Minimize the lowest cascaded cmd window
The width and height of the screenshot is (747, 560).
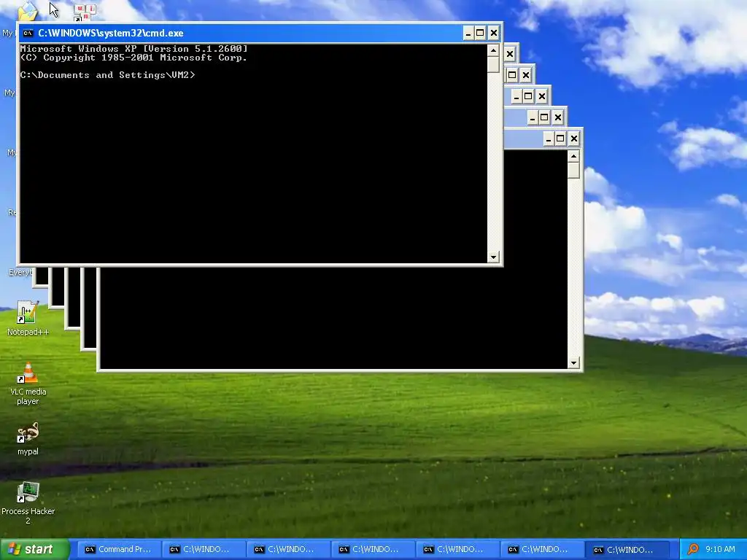pyautogui.click(x=549, y=139)
